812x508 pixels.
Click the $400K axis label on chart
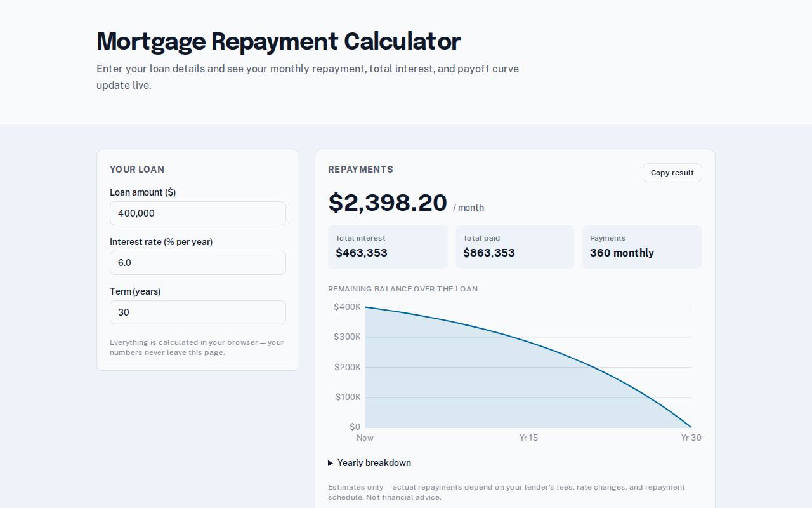click(x=347, y=307)
